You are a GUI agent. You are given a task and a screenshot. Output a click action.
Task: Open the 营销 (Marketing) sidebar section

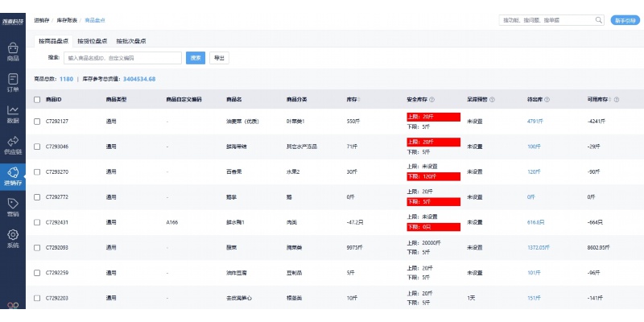(x=13, y=208)
